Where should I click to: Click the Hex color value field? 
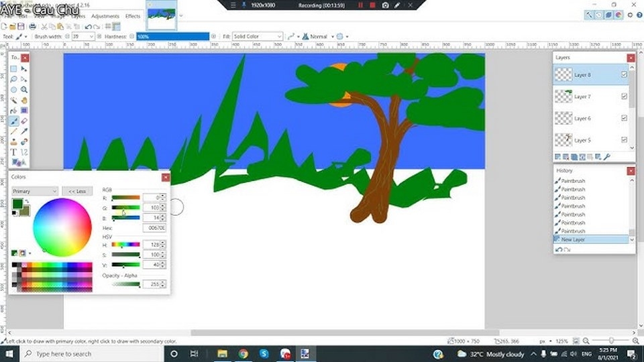[x=154, y=228]
